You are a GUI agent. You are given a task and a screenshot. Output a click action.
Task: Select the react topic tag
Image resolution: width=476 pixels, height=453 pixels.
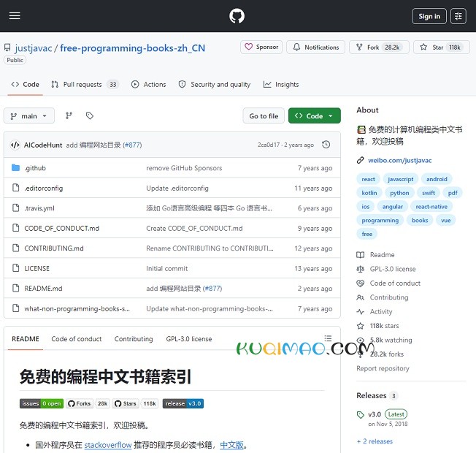tap(368, 179)
